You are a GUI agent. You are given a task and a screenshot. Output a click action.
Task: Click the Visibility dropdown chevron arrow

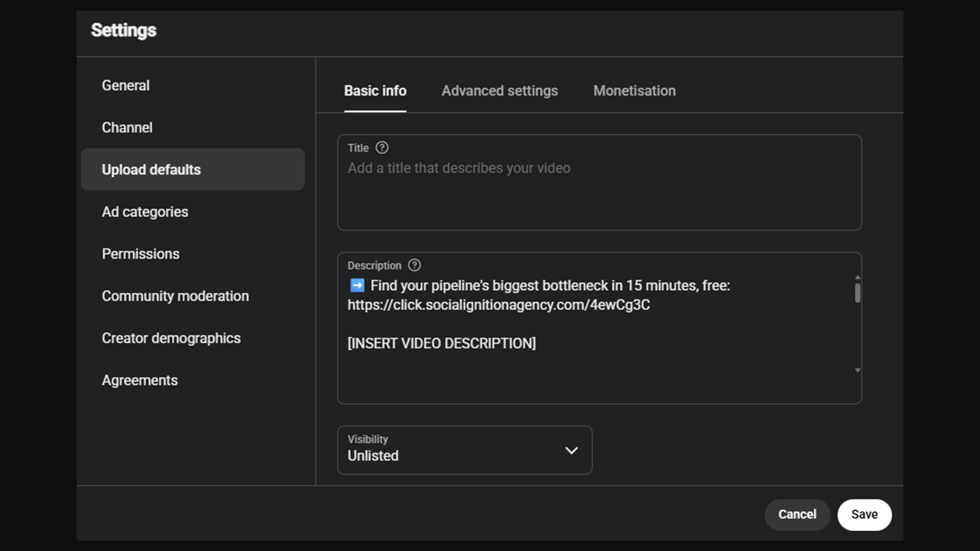pyautogui.click(x=571, y=451)
